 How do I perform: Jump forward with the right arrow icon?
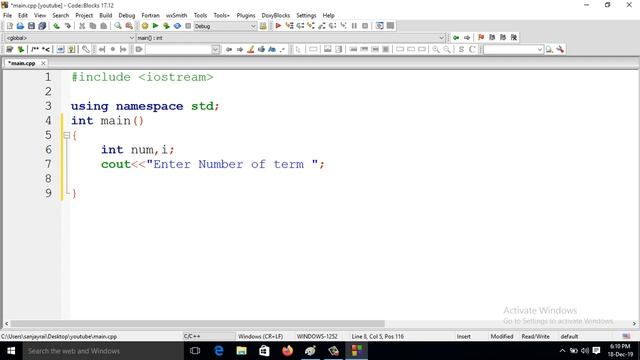[x=467, y=38]
